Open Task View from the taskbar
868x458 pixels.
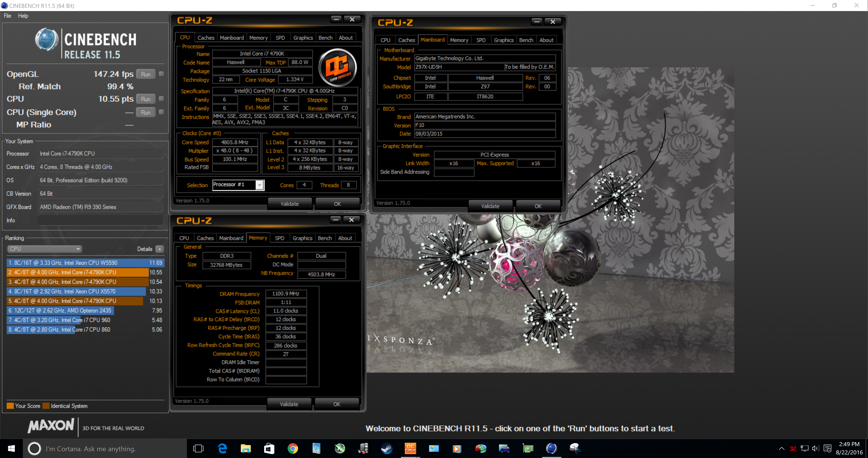click(198, 448)
